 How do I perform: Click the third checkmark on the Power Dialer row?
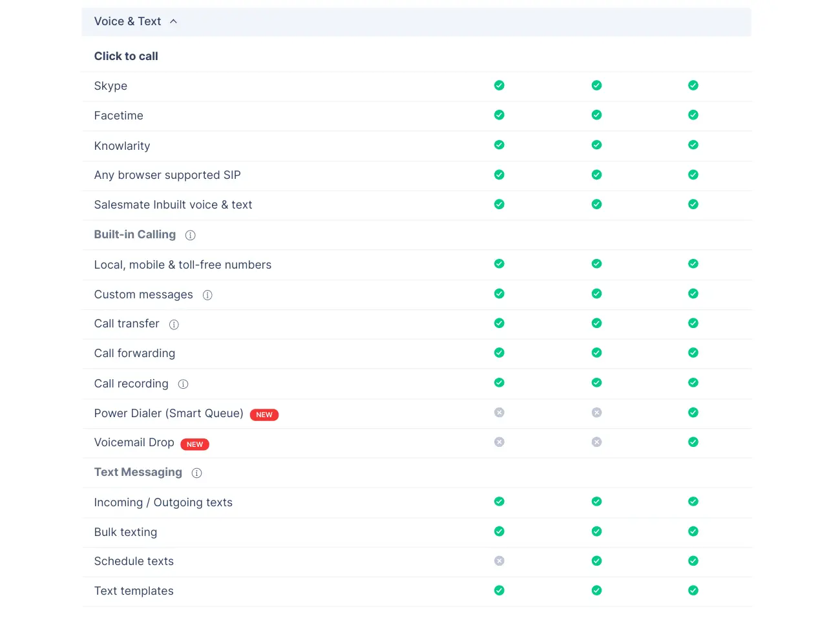(693, 412)
